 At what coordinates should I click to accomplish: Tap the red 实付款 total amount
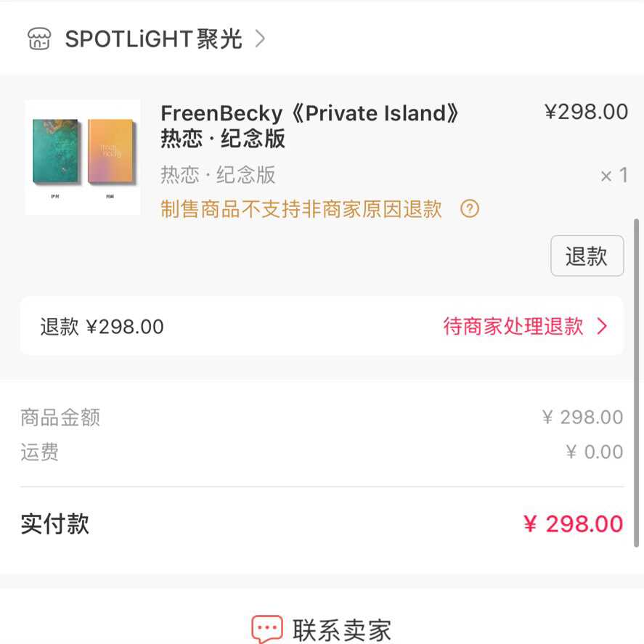(x=573, y=524)
